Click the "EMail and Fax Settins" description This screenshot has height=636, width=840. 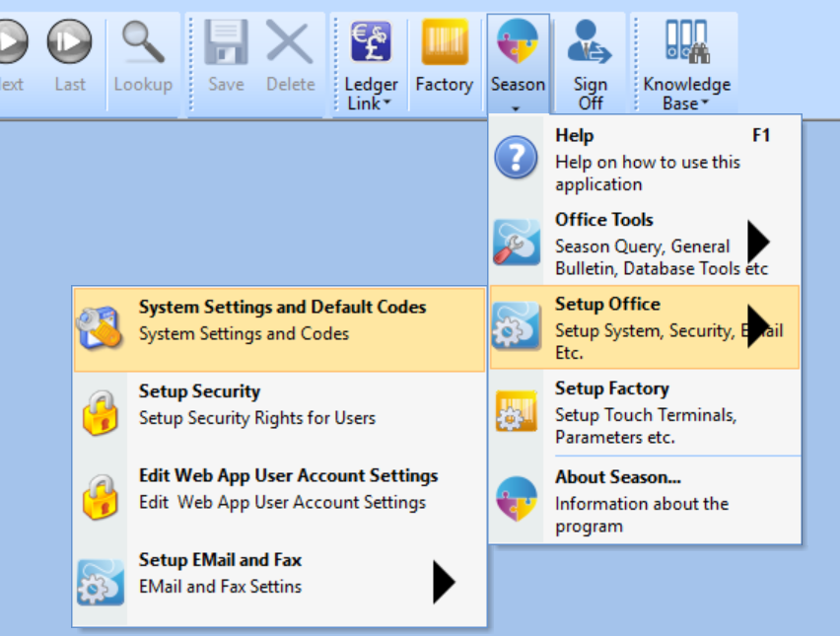pos(220,586)
